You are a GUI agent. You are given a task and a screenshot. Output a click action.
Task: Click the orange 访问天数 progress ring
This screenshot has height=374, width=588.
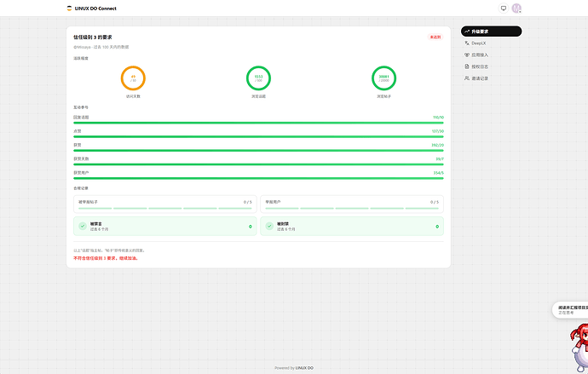coord(133,78)
